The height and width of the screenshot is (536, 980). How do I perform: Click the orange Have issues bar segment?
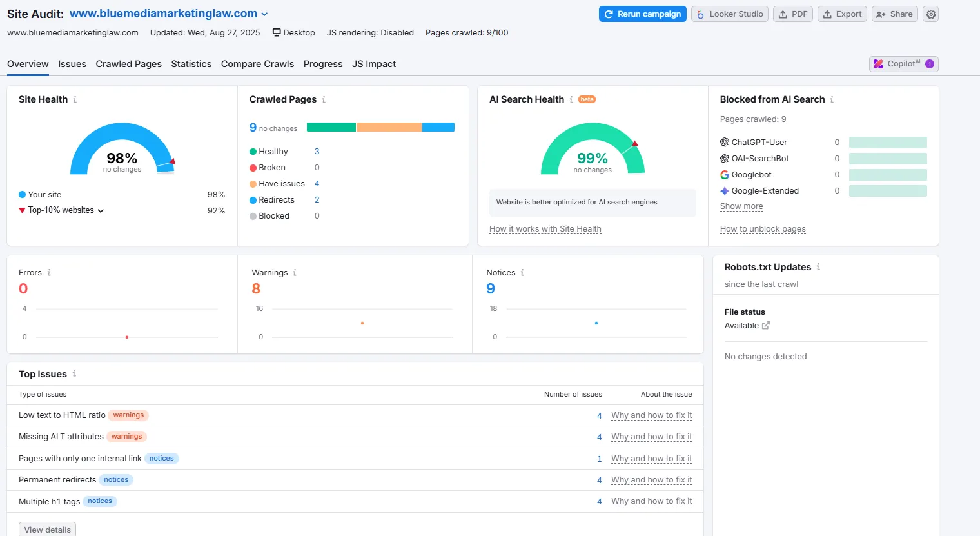(x=389, y=127)
